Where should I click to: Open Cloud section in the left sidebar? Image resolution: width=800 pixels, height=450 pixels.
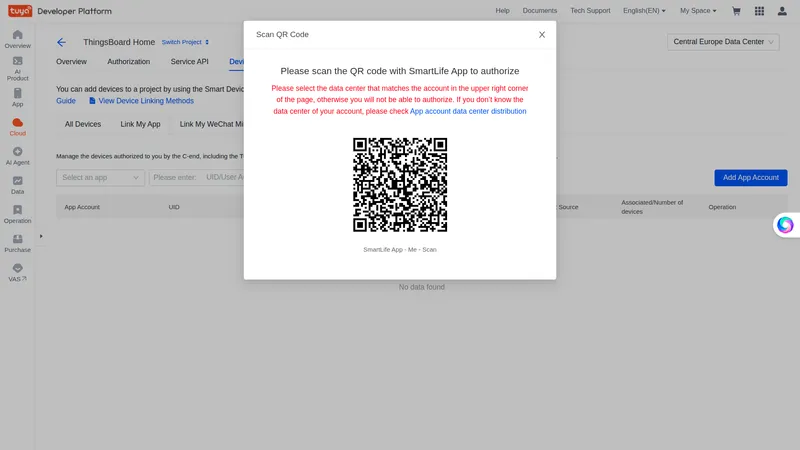click(17, 127)
